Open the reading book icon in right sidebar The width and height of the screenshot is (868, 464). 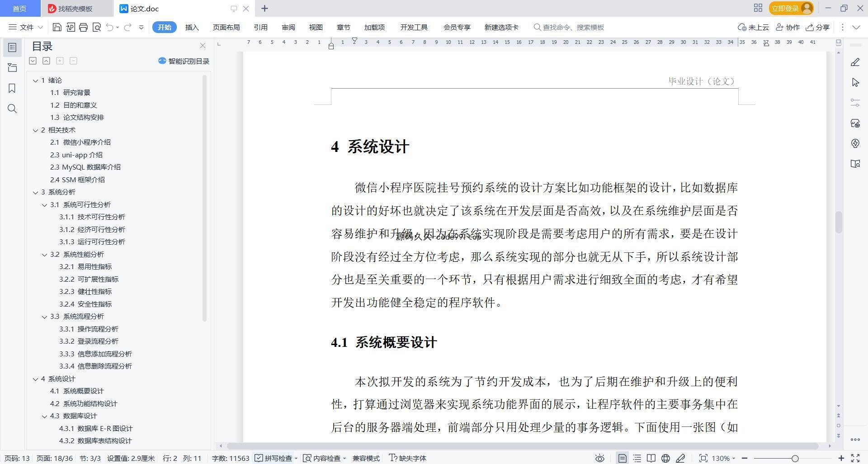[855, 164]
